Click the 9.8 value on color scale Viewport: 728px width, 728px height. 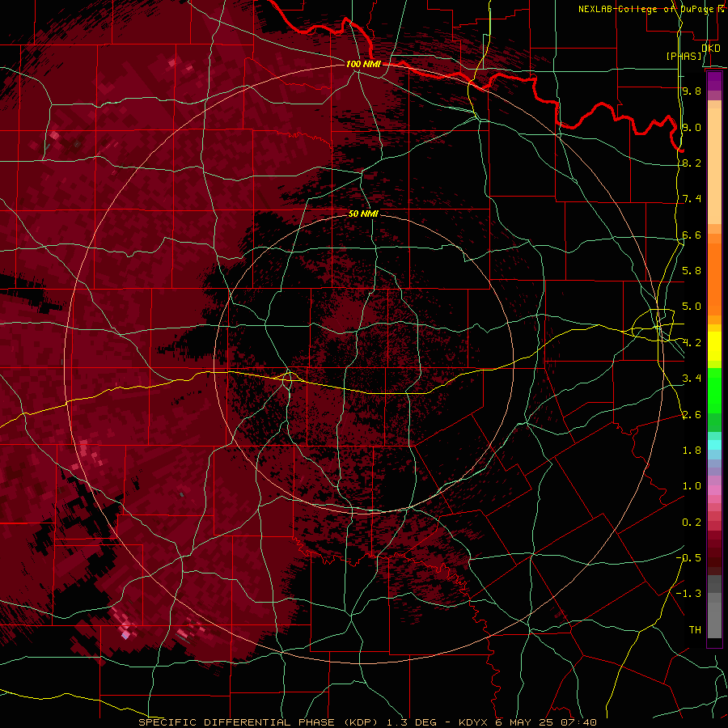692,91
